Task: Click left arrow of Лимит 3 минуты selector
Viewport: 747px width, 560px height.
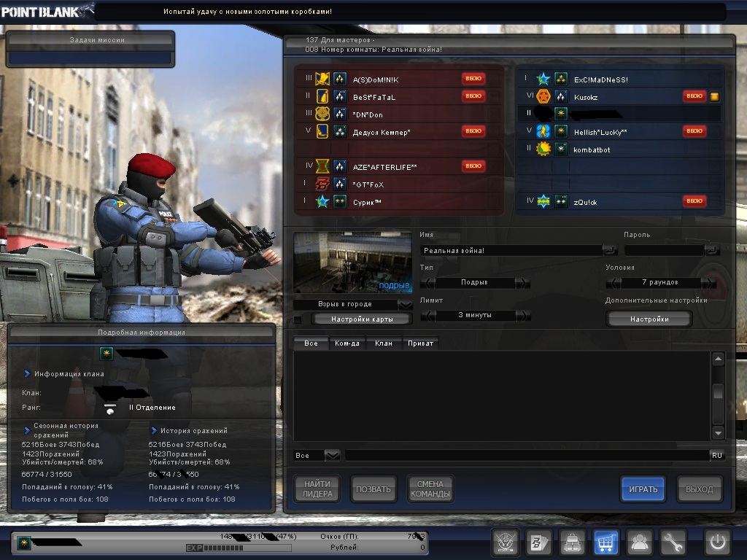Action: (x=427, y=315)
